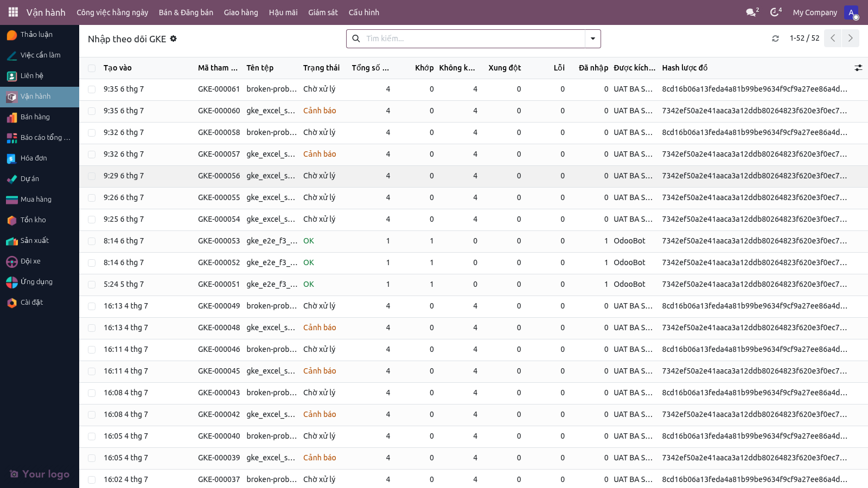Image resolution: width=868 pixels, height=488 pixels.
Task: Select all rows header checkbox
Action: pyautogui.click(x=92, y=68)
